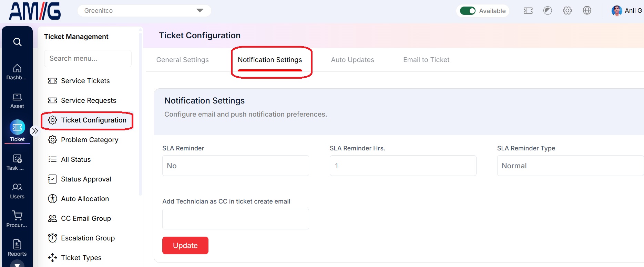Click the Auto Allocation icon
The width and height of the screenshot is (644, 267).
[x=52, y=199]
